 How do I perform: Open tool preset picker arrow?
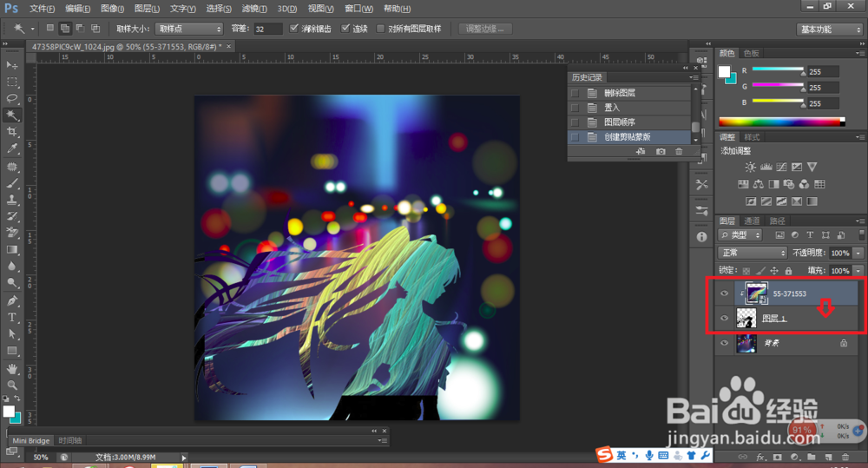33,29
